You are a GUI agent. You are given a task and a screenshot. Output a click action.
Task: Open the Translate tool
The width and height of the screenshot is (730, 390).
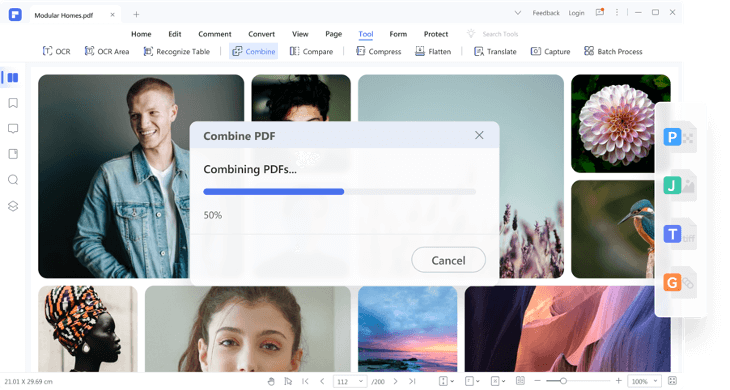(495, 51)
